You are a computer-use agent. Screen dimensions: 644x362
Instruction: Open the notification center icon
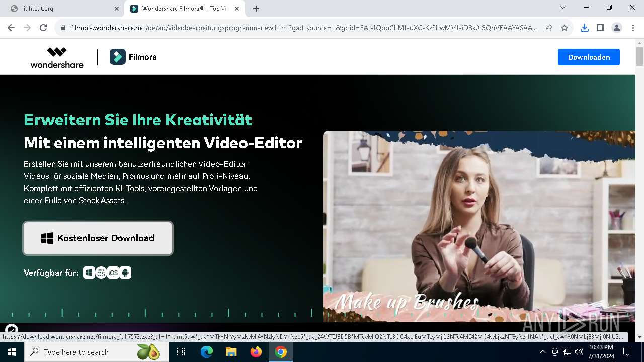(627, 352)
